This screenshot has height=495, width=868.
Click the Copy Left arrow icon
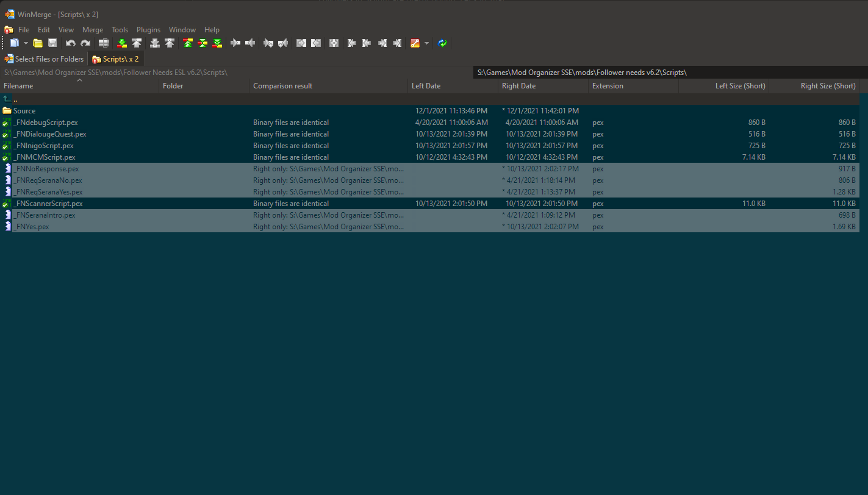pyautogui.click(x=250, y=43)
